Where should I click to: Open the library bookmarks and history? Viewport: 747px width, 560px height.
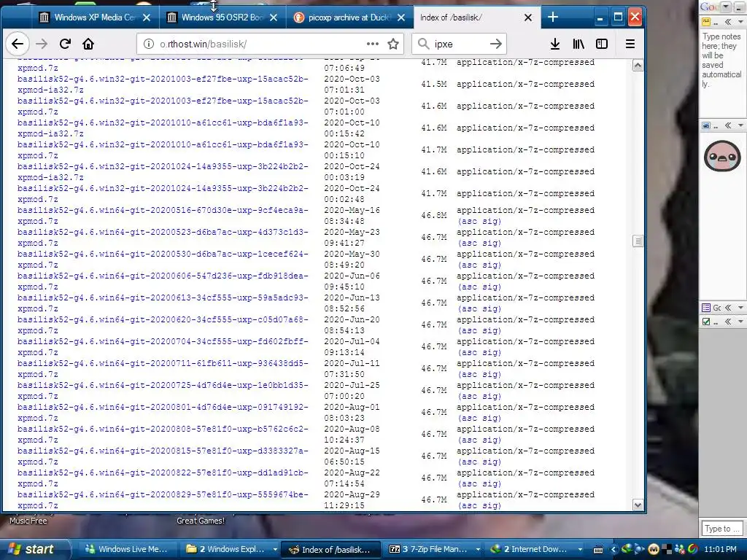point(578,44)
